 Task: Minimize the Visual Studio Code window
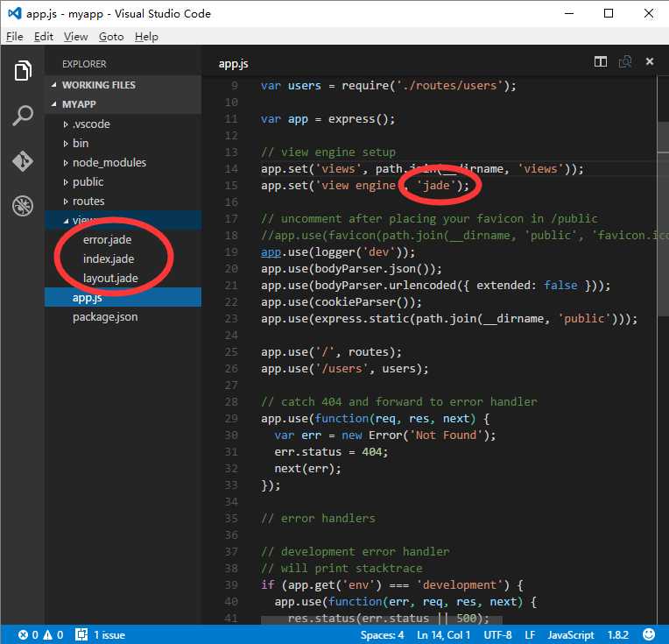click(568, 13)
